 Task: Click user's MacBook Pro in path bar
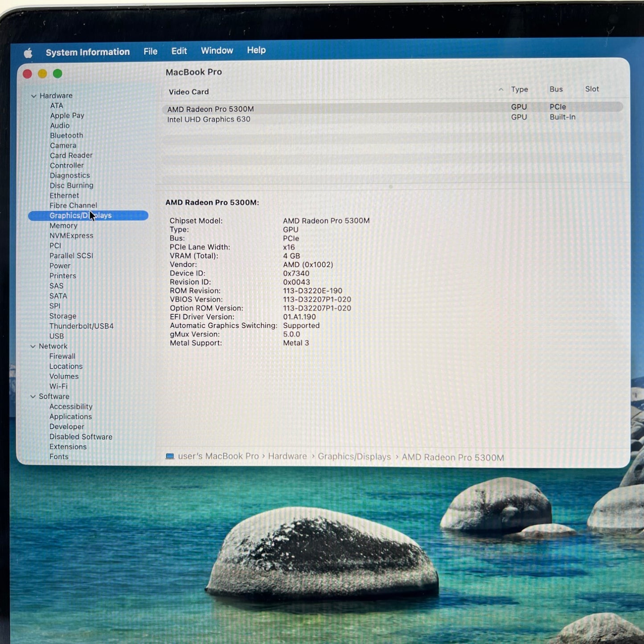(218, 456)
